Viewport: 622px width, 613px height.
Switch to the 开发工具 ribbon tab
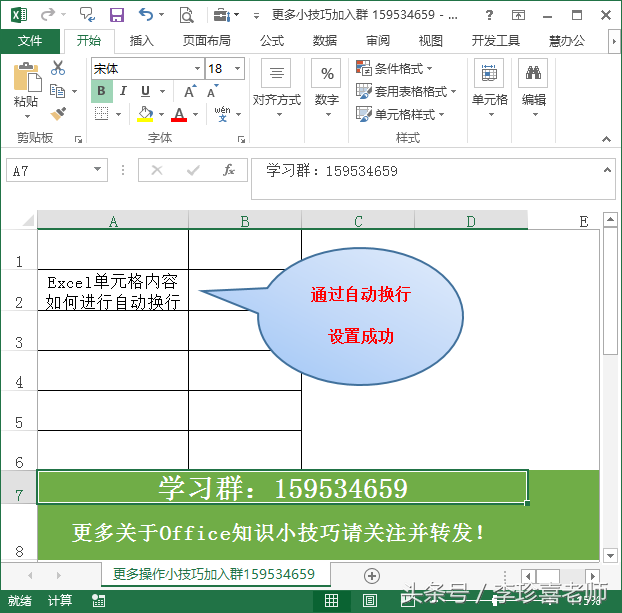pyautogui.click(x=495, y=41)
